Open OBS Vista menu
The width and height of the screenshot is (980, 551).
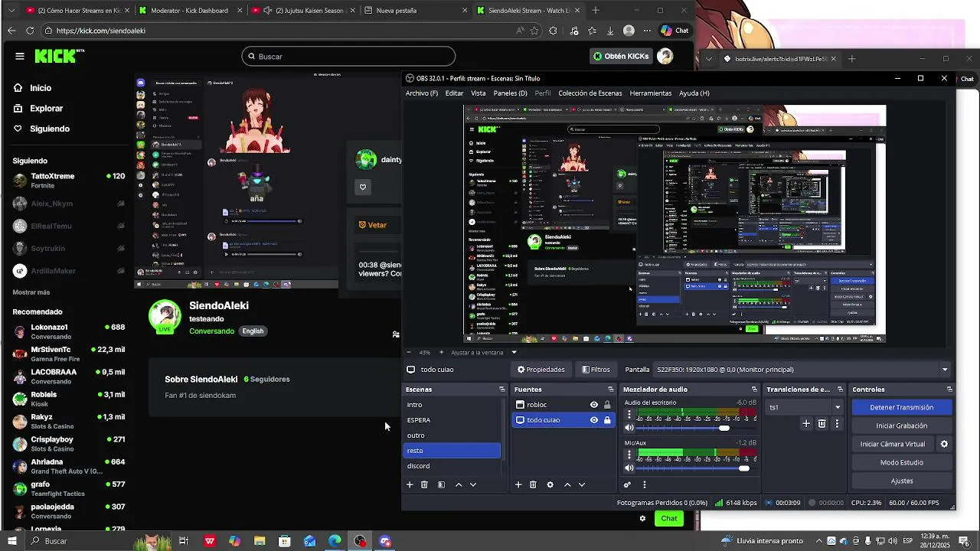point(479,93)
